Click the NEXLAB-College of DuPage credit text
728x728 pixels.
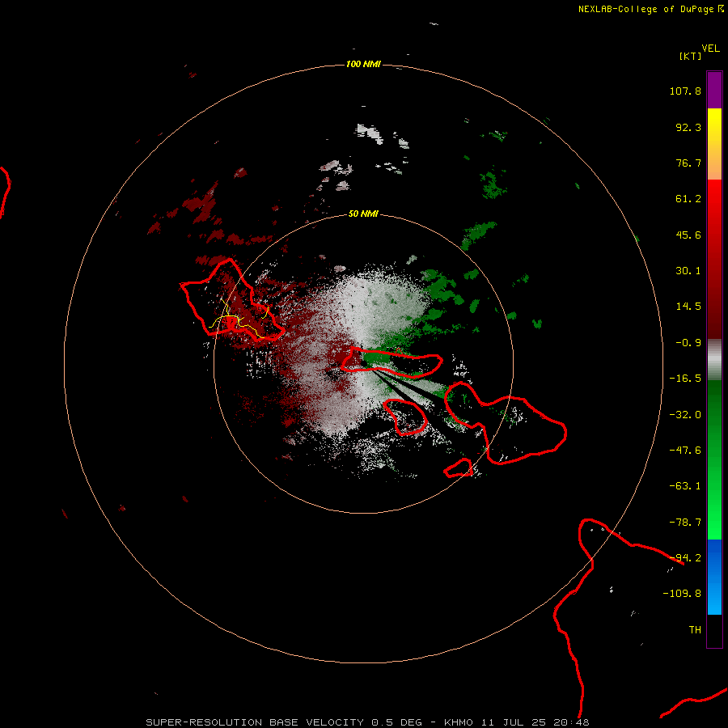coord(651,9)
